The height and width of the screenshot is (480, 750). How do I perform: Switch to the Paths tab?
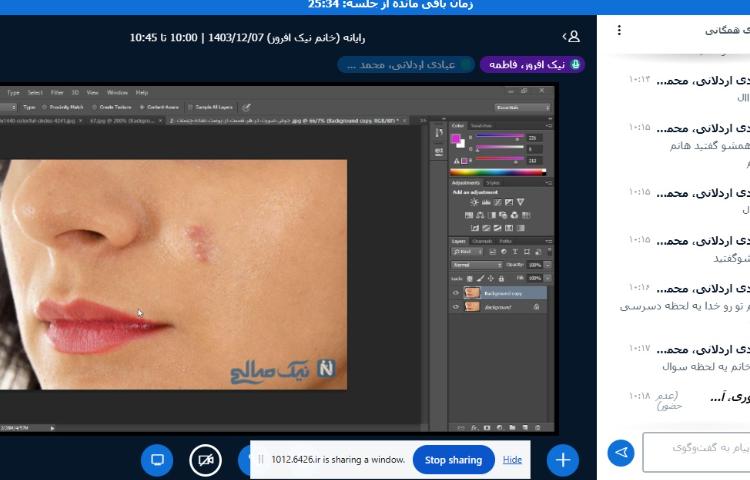pyautogui.click(x=505, y=241)
